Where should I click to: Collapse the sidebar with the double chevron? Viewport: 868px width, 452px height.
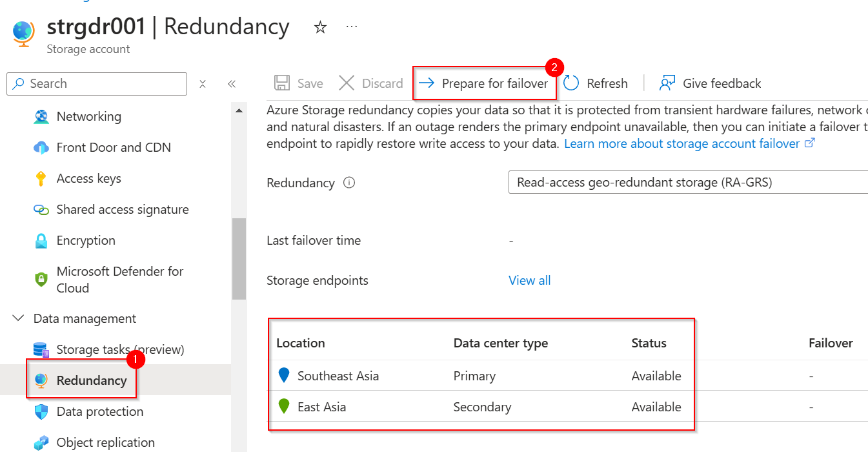pos(232,83)
